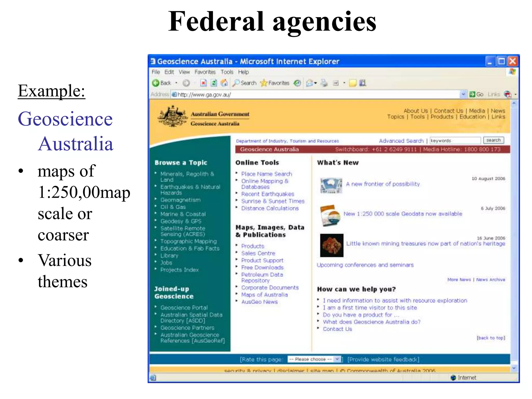This screenshot has width=532, height=399.
Task: Click the Stop loading icon
Action: pyautogui.click(x=203, y=83)
